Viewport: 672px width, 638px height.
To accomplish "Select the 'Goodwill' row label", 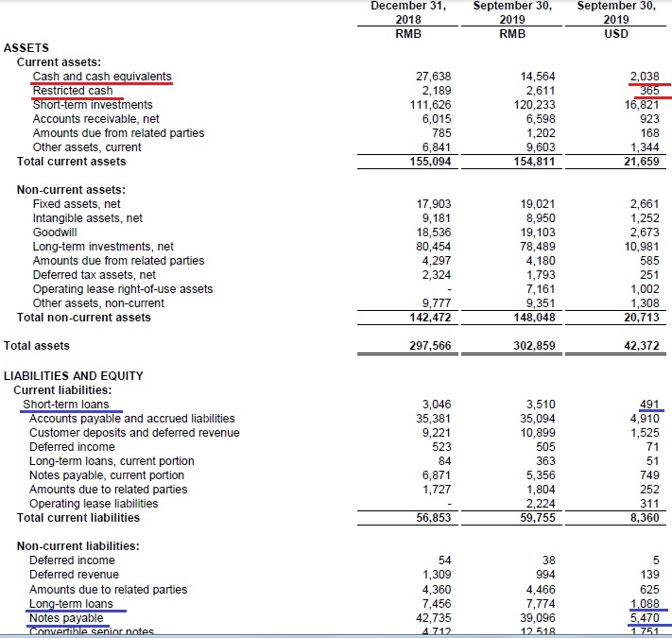I will pyautogui.click(x=55, y=233).
